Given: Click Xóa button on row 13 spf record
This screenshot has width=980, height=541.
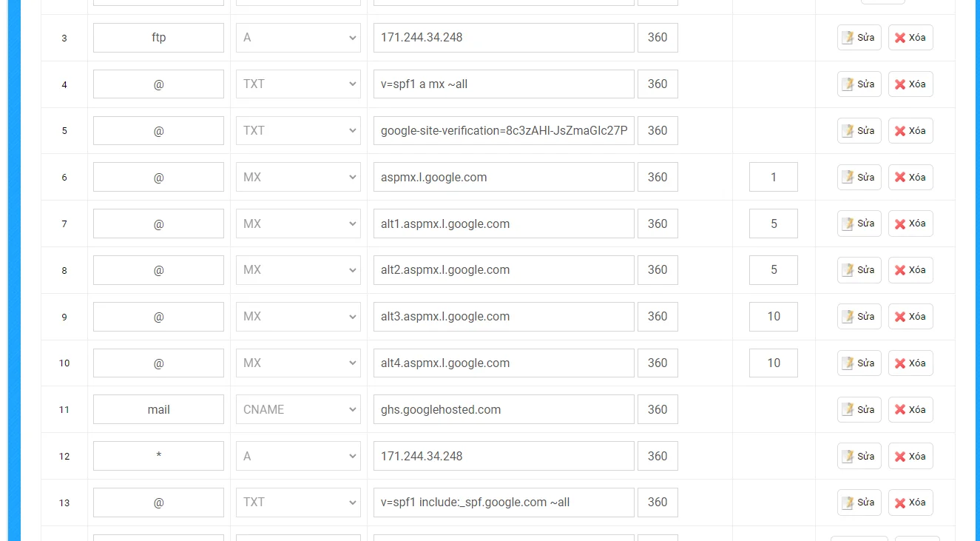Looking at the screenshot, I should (x=910, y=503).
